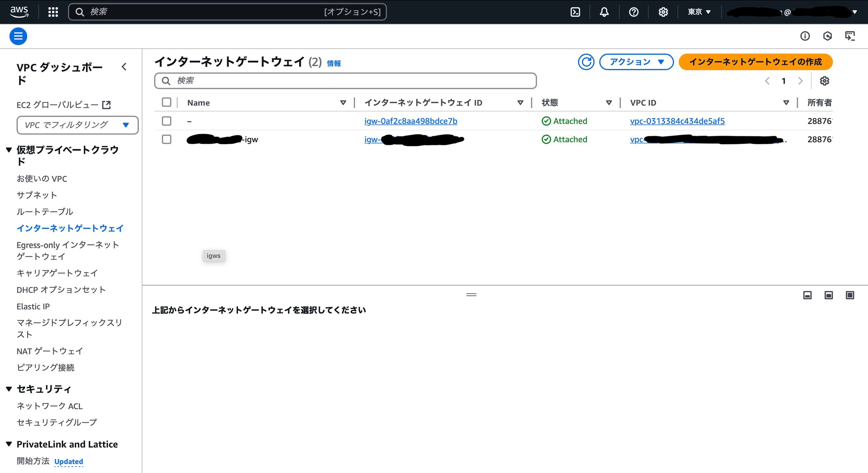Open the VPC でフィルタリング dropdown
Viewport: 868px width, 473px height.
click(78, 125)
